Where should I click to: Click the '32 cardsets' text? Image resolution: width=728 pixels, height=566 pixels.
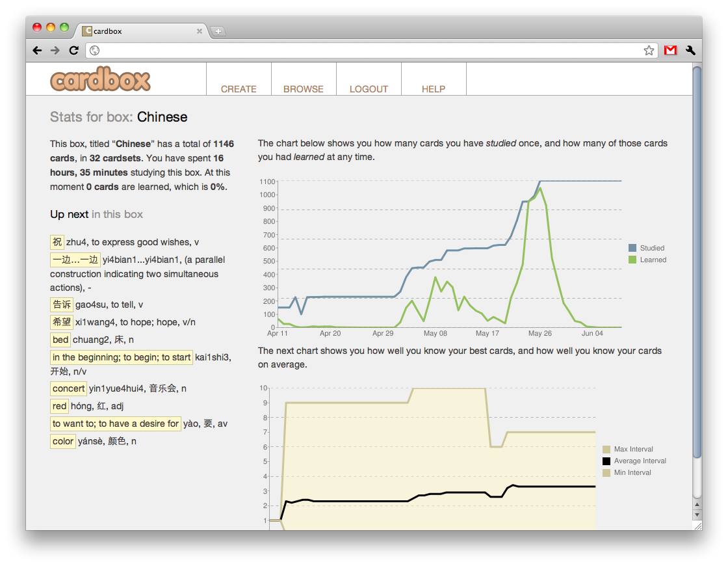[x=115, y=158]
